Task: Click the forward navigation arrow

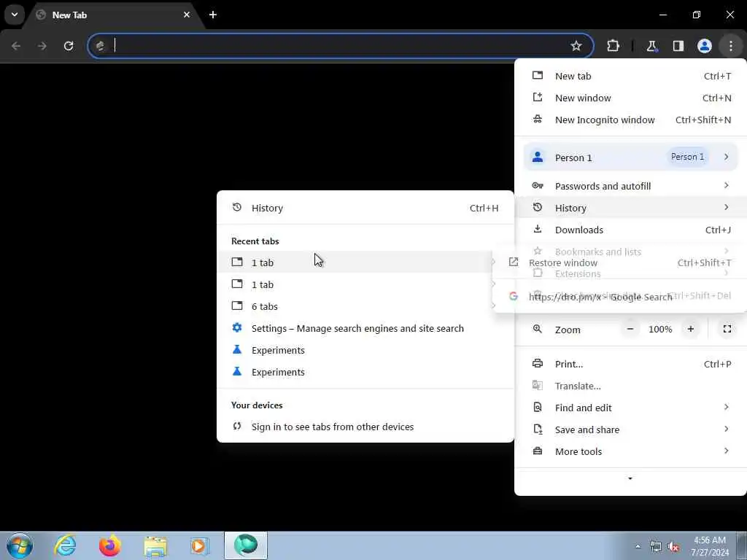Action: click(42, 46)
